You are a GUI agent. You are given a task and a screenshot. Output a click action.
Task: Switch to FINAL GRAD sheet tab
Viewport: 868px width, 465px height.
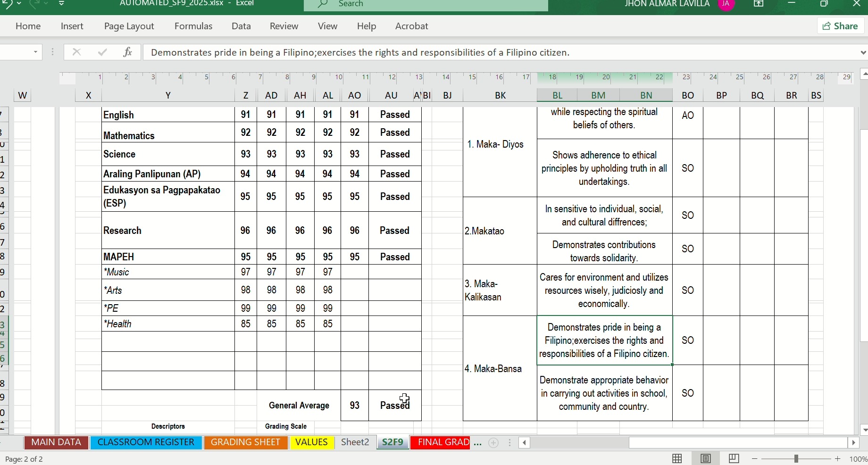pos(441,442)
